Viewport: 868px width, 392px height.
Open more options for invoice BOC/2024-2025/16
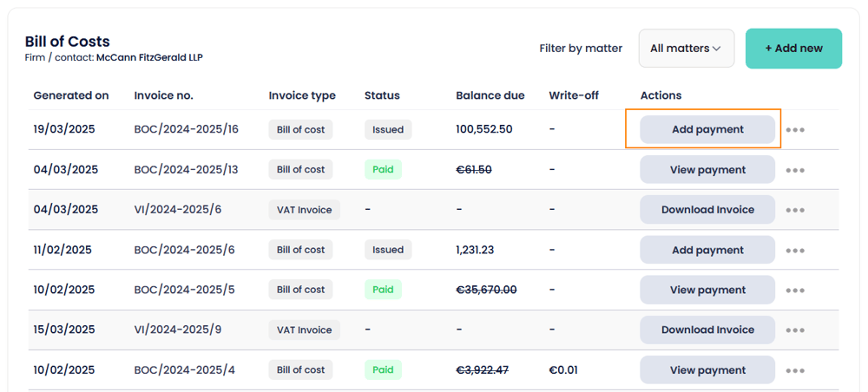coord(795,130)
